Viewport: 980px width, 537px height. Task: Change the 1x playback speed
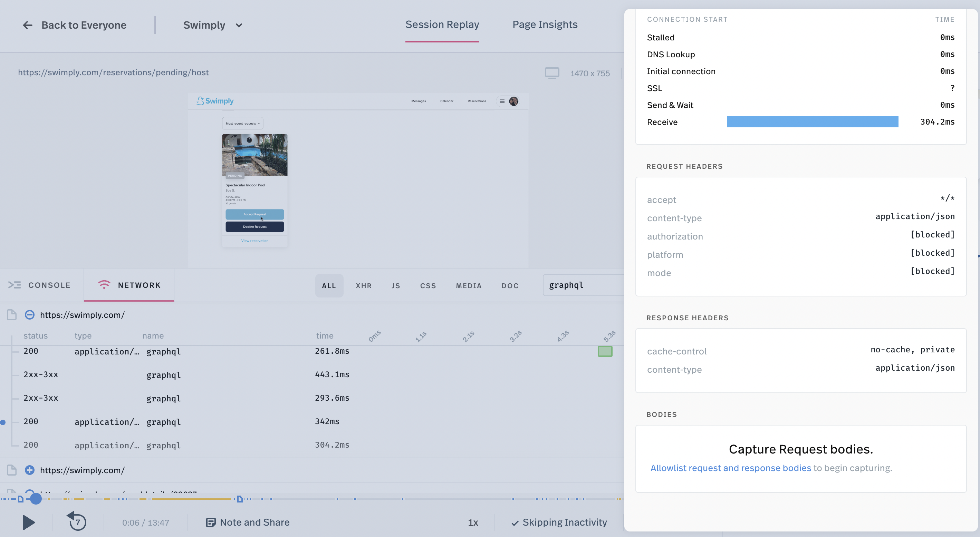pyautogui.click(x=473, y=522)
